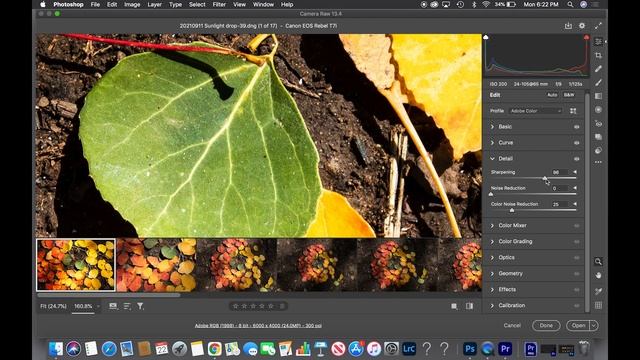Viewport: 640px width, 360px height.
Task: Click the Done button
Action: click(546, 325)
